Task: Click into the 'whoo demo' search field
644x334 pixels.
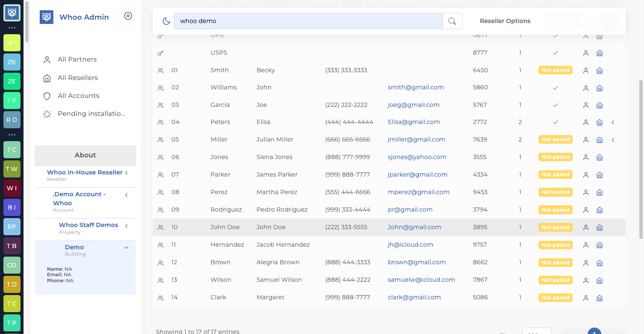Action: click(308, 21)
